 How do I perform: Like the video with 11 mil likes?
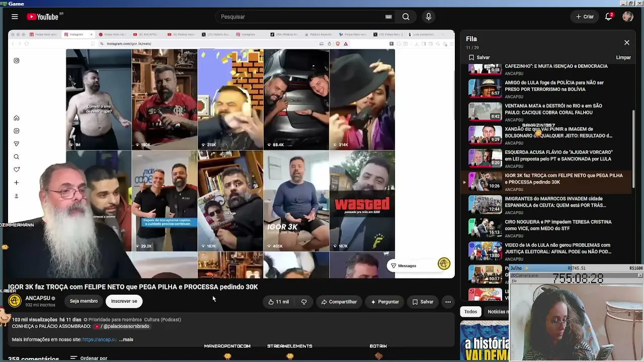pos(279,302)
